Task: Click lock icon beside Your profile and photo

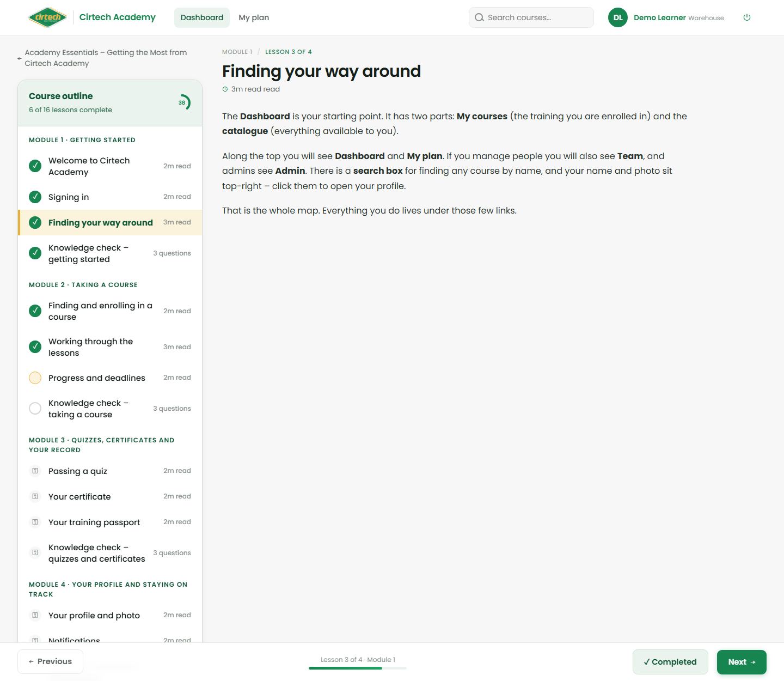Action: point(35,615)
